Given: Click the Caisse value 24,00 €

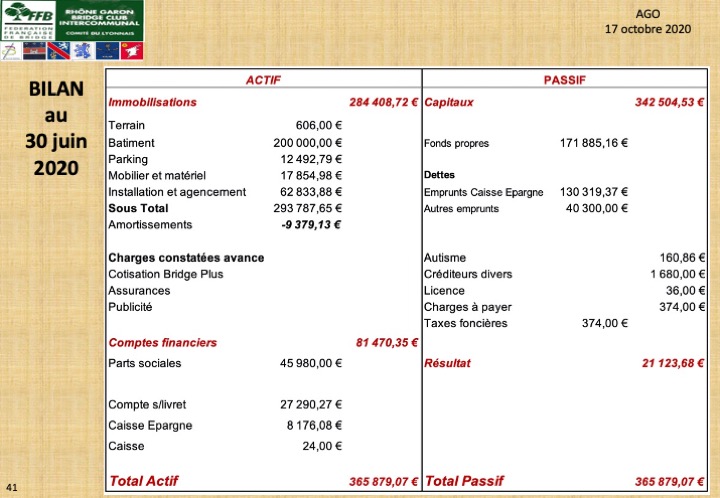Looking at the screenshot, I should 322,446.
